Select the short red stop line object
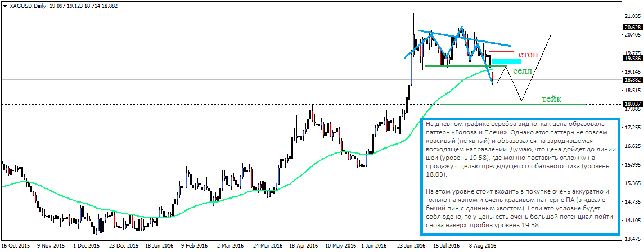The width and height of the screenshot is (644, 252). [x=501, y=51]
